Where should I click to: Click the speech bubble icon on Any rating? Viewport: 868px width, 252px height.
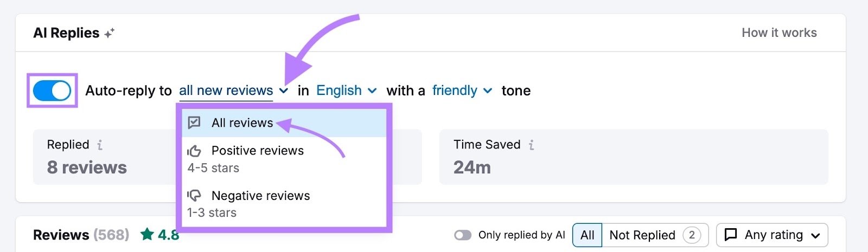[x=731, y=235]
